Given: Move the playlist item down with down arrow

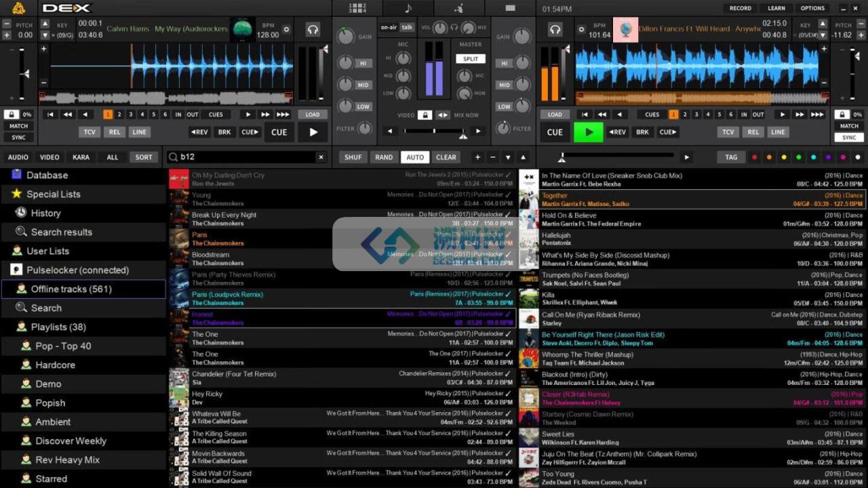Looking at the screenshot, I should coord(508,157).
